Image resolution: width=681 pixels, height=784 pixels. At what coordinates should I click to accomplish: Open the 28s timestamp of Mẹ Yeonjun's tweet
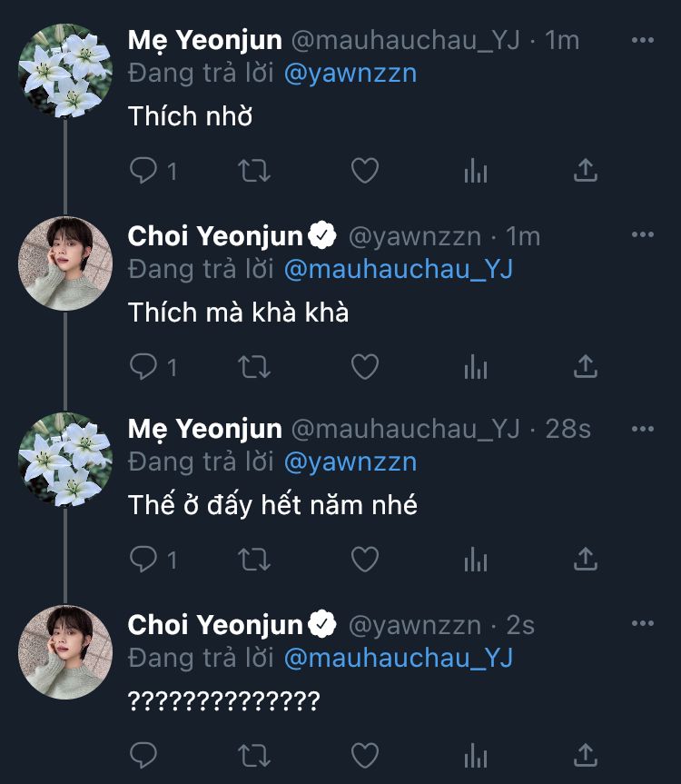pos(568,429)
